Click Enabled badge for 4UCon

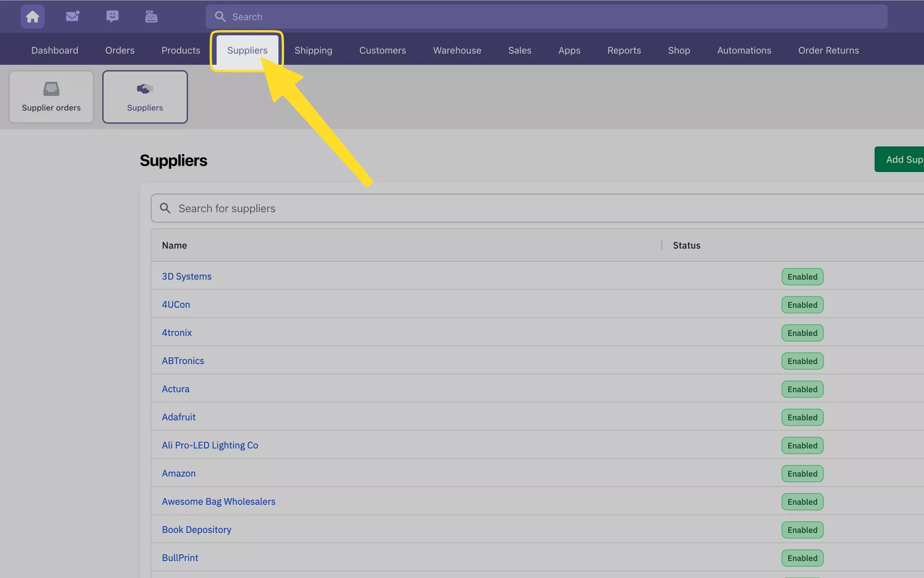[802, 305]
